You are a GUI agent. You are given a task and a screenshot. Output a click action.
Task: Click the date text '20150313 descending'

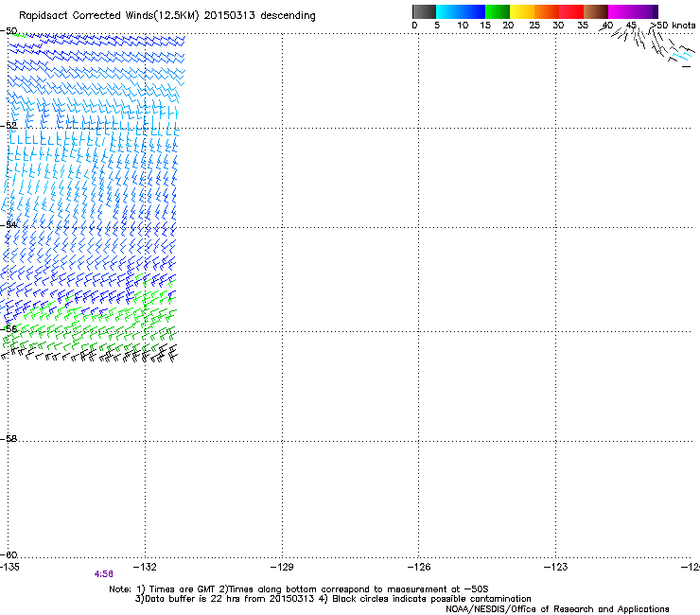tap(259, 15)
